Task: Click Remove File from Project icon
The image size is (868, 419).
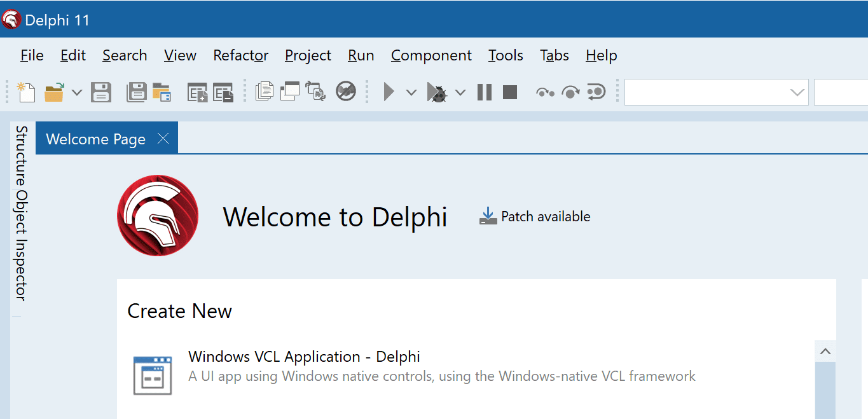Action: tap(223, 93)
